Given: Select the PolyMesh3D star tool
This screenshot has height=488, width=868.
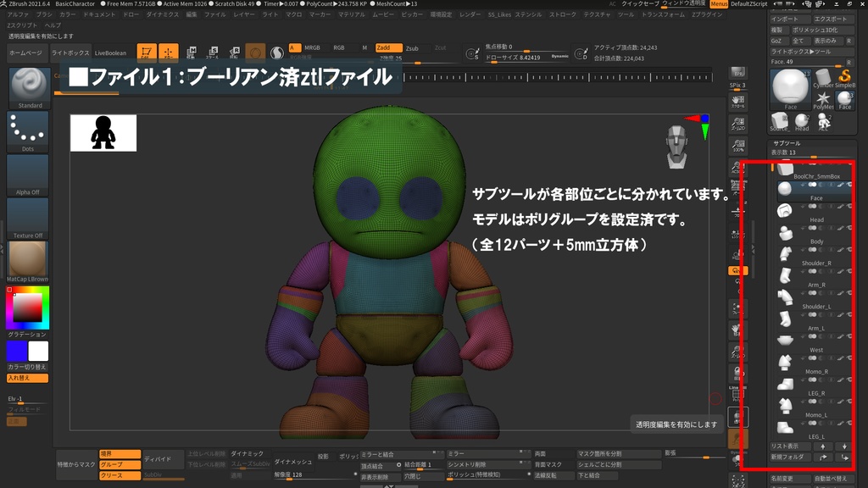Looking at the screenshot, I should (825, 97).
